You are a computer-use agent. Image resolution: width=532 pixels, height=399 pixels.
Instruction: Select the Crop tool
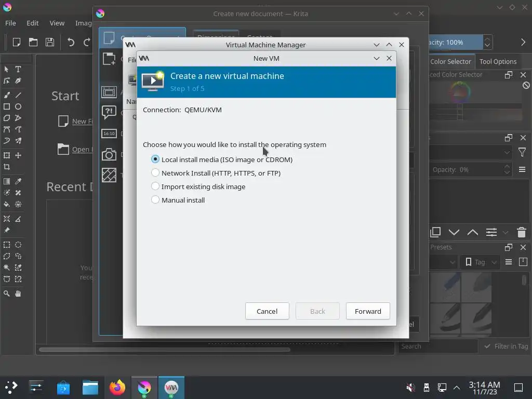6,167
